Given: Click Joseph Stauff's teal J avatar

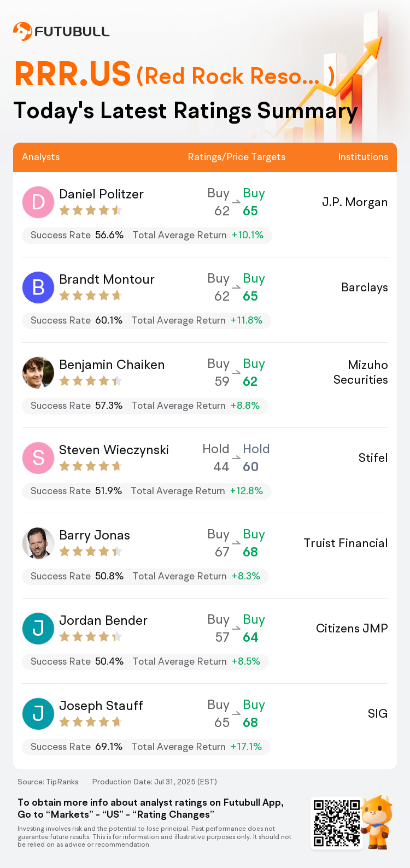Looking at the screenshot, I should click(38, 714).
